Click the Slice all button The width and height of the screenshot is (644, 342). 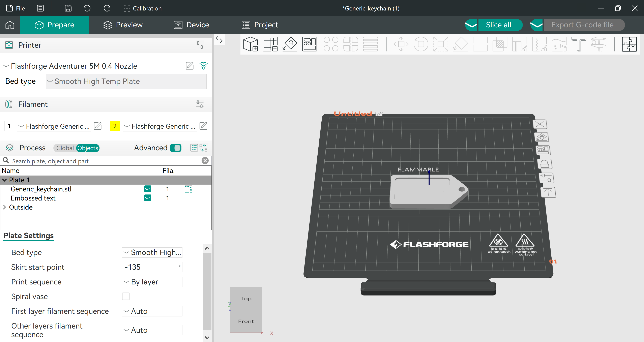(x=500, y=25)
